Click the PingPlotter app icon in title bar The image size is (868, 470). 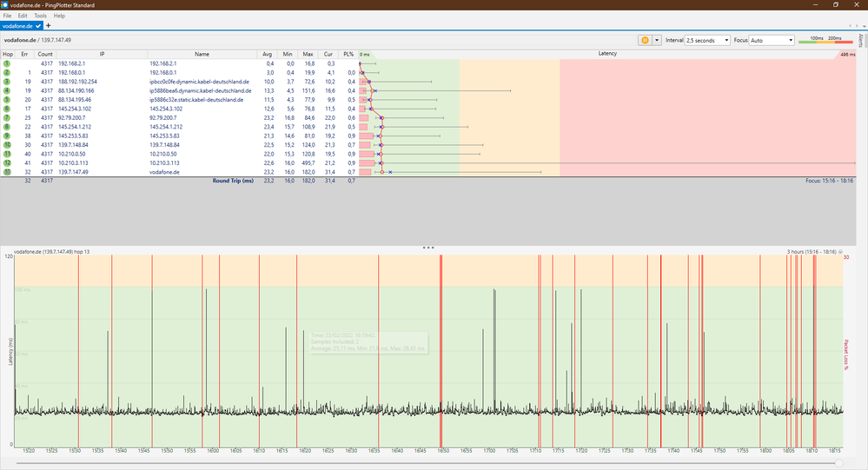(x=5, y=5)
